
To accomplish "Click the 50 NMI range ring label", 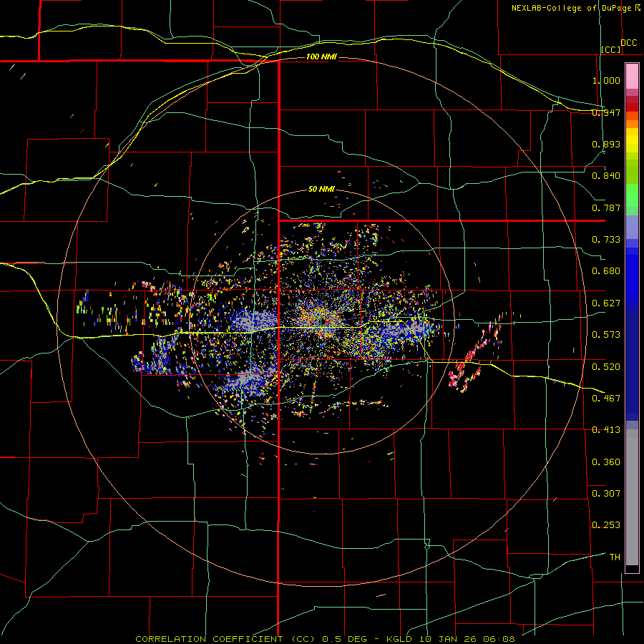I will pos(321,189).
